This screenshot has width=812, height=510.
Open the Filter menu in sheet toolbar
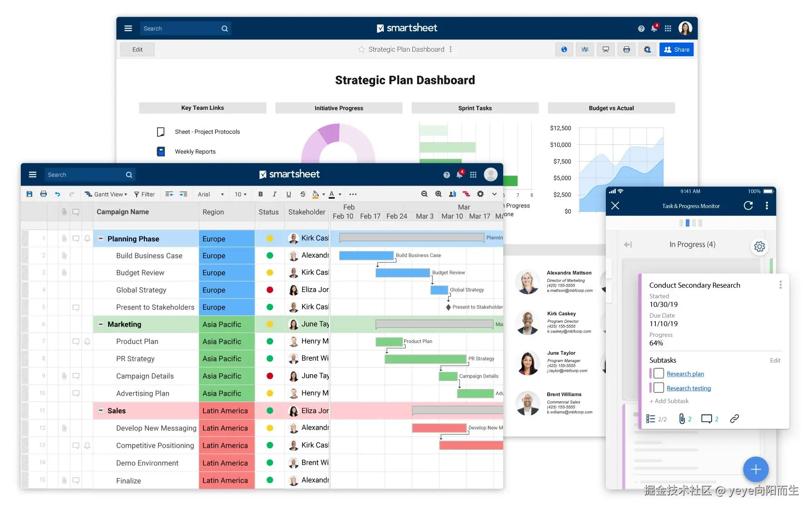pyautogui.click(x=144, y=194)
